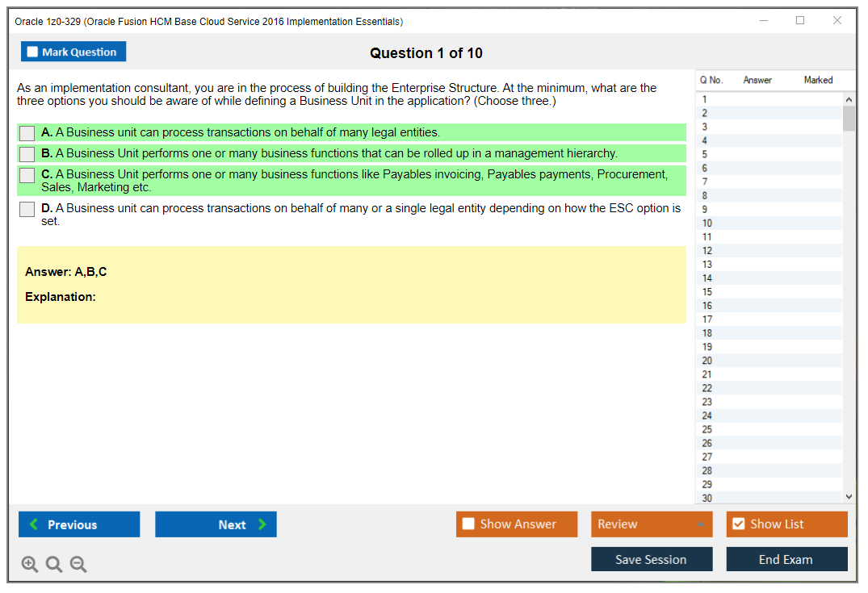The height and width of the screenshot is (593, 868).
Task: Check answer option A checkbox
Action: [27, 133]
